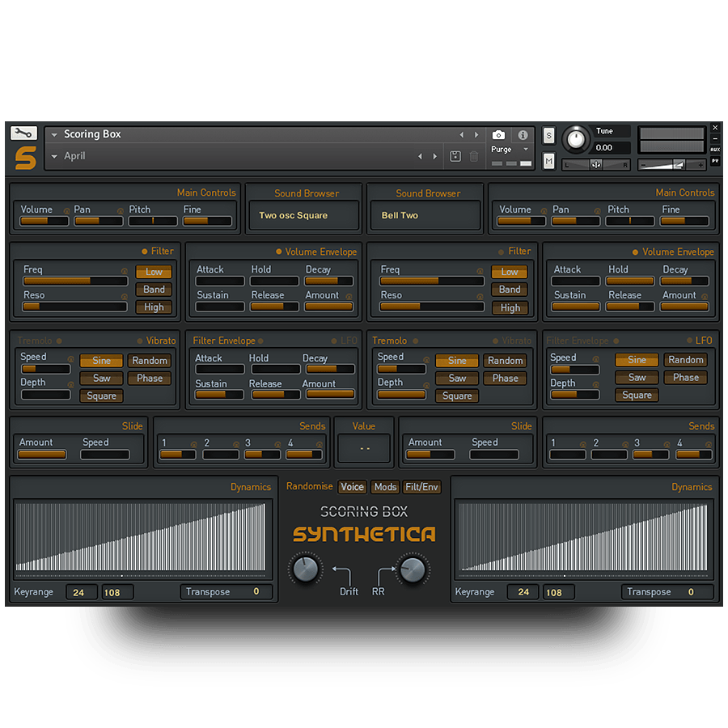Turn the Drift knob
Image resolution: width=728 pixels, height=728 pixels.
[305, 569]
